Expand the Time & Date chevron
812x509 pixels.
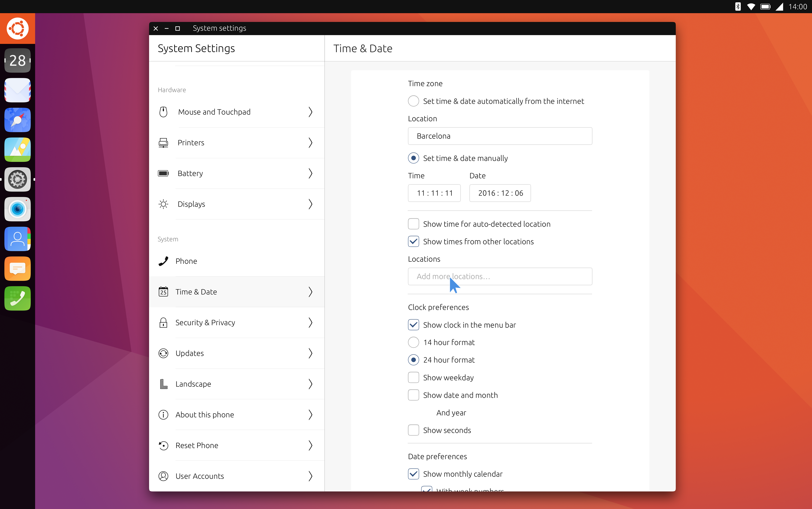pos(310,292)
